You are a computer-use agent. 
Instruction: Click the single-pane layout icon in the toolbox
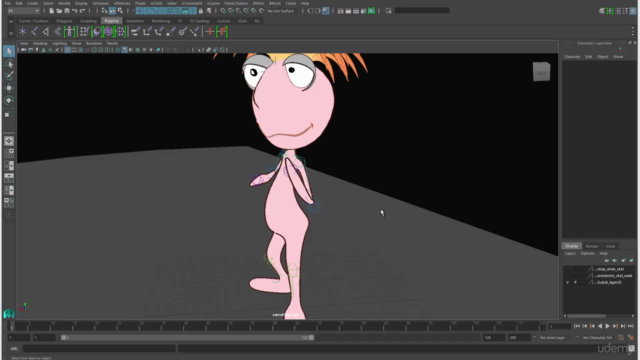[x=9, y=141]
